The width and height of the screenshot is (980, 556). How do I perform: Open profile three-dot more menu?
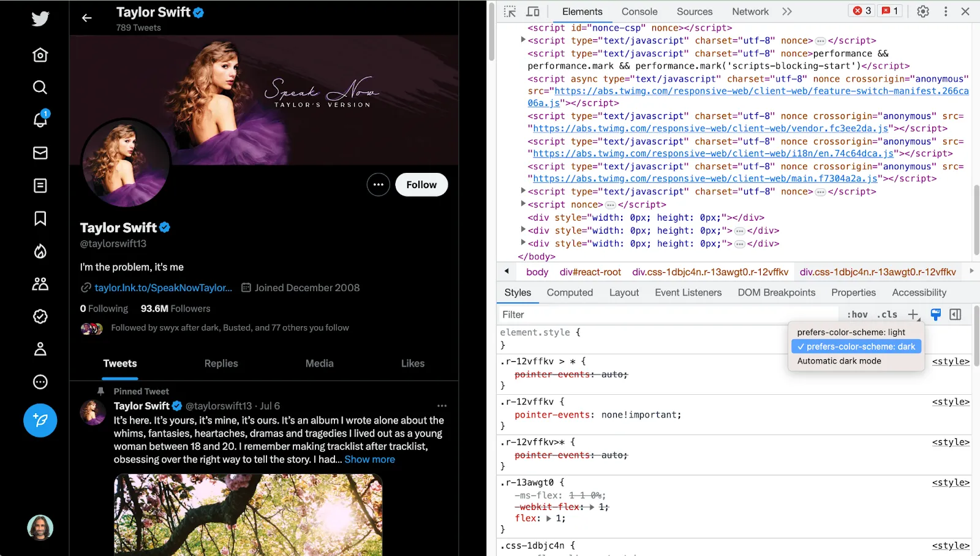(379, 185)
